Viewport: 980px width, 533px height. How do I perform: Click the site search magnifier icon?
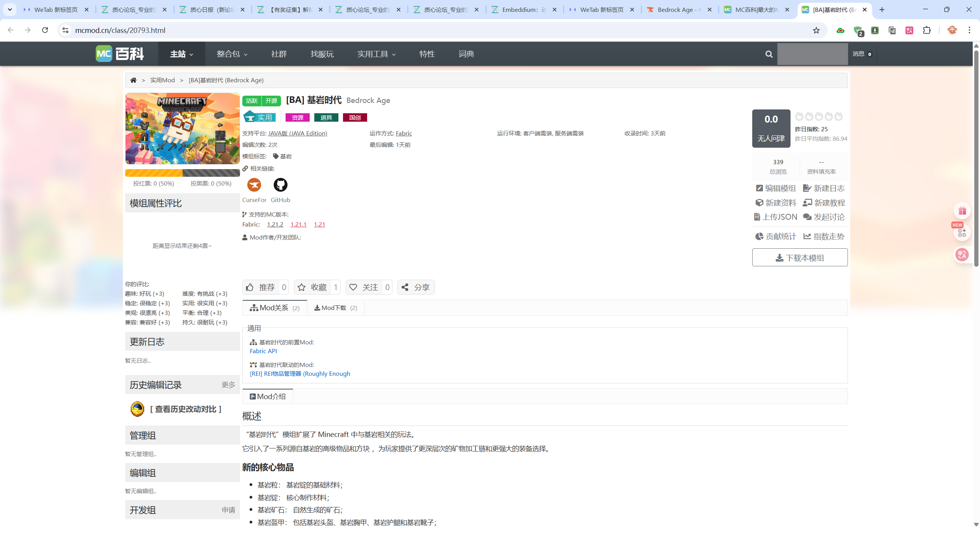point(769,54)
